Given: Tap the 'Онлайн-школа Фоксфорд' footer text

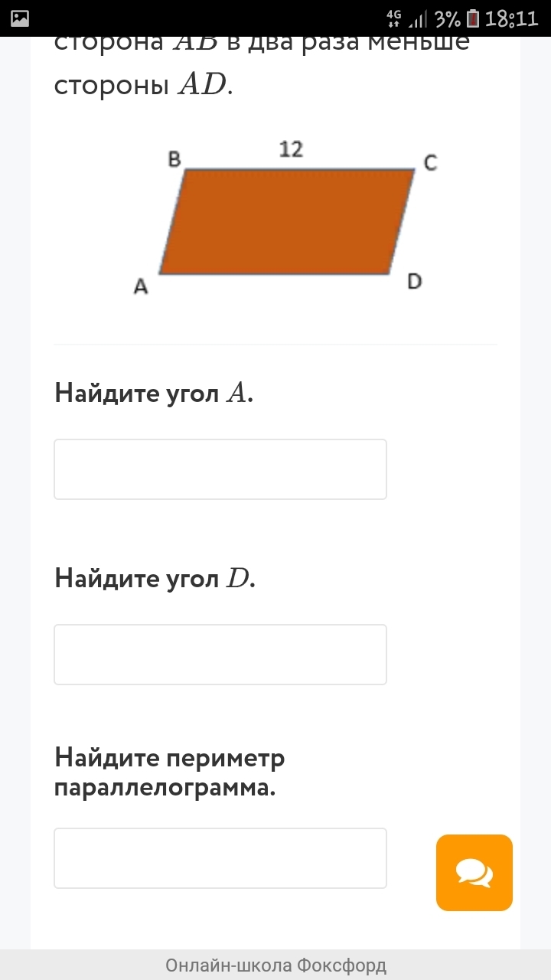Looking at the screenshot, I should 275,965.
